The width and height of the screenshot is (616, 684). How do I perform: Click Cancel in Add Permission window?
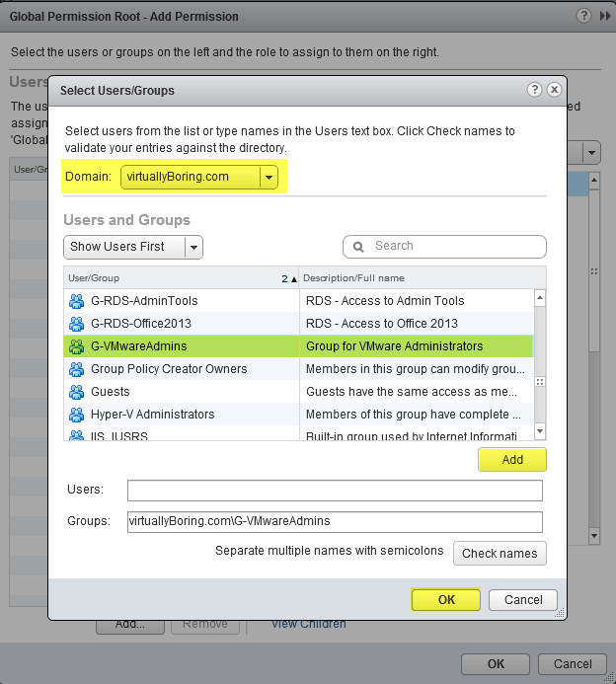(573, 664)
